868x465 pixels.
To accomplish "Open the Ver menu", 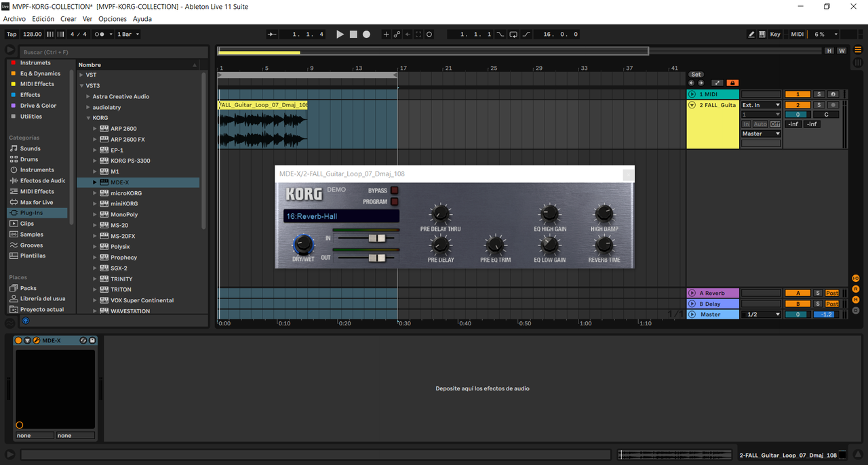I will pyautogui.click(x=87, y=19).
